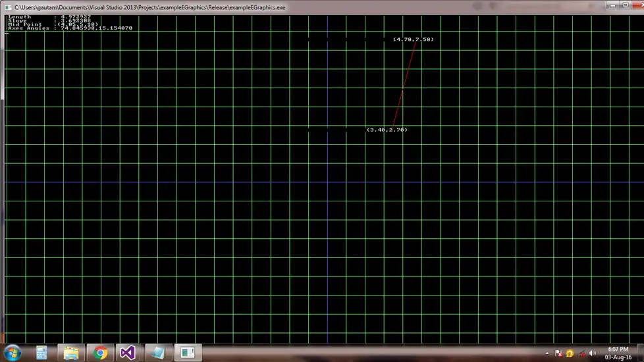Click the Show desktop strip at the taskbar end
Screen dimensions: 644x362
(x=641, y=353)
